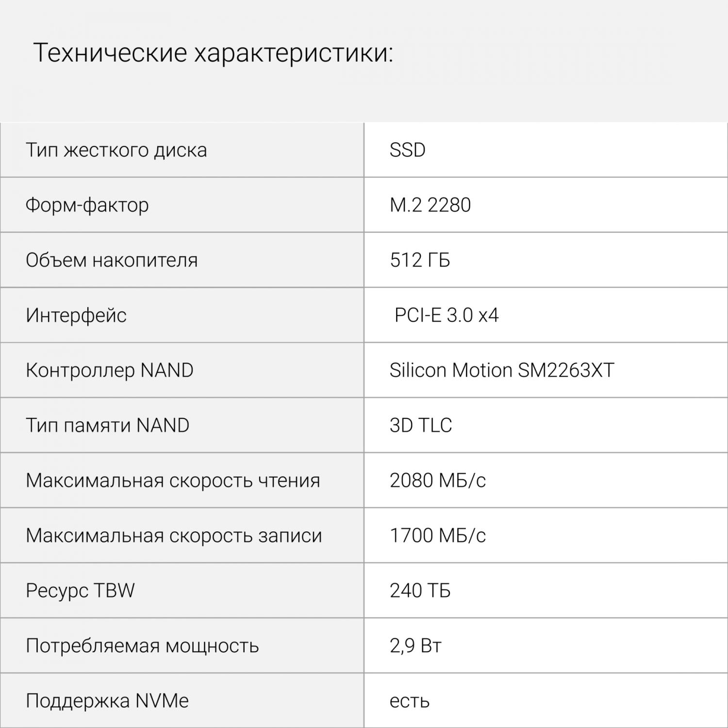Click the '1700 МБ/с' write speed value
Image resolution: width=728 pixels, height=728 pixels.
[x=437, y=536]
